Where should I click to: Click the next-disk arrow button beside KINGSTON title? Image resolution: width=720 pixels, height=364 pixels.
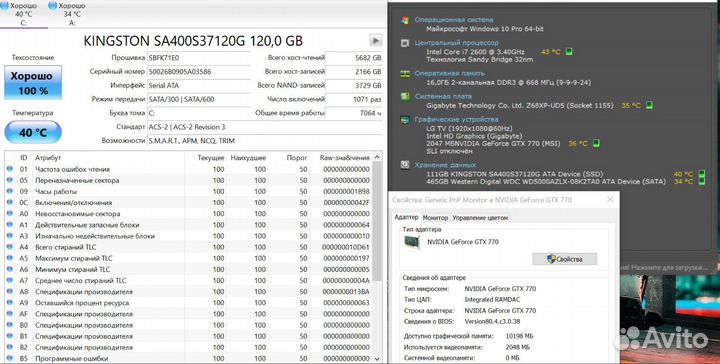tap(376, 40)
